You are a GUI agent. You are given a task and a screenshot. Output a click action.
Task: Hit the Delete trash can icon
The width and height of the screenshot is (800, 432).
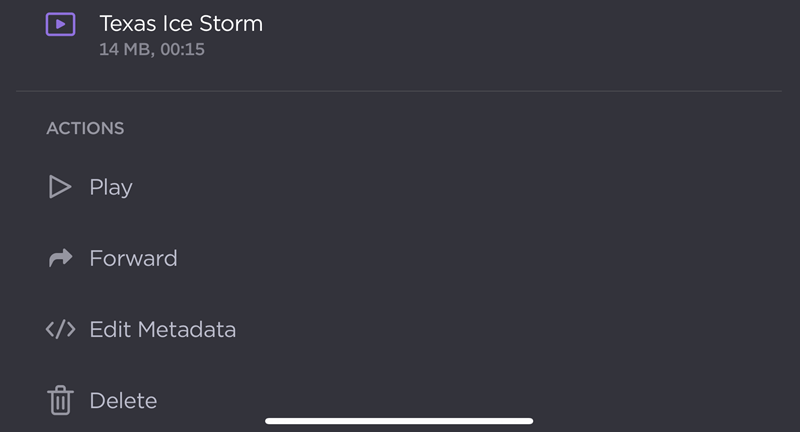[x=60, y=401]
